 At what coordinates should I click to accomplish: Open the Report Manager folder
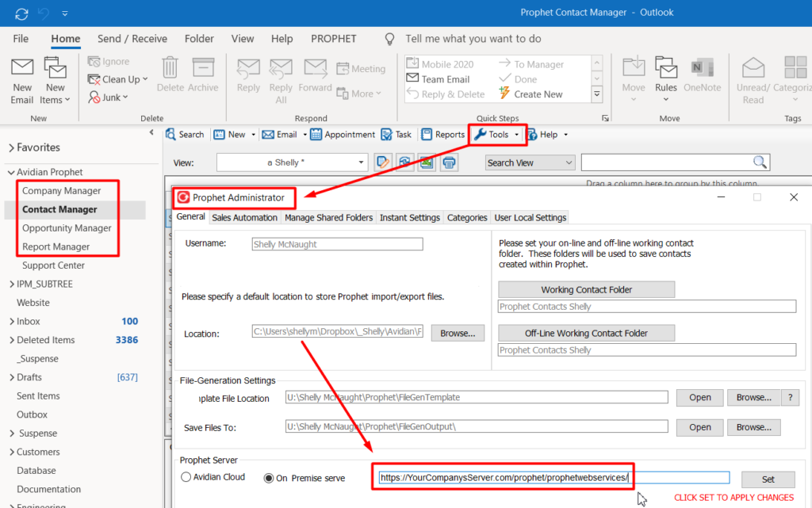click(x=56, y=246)
